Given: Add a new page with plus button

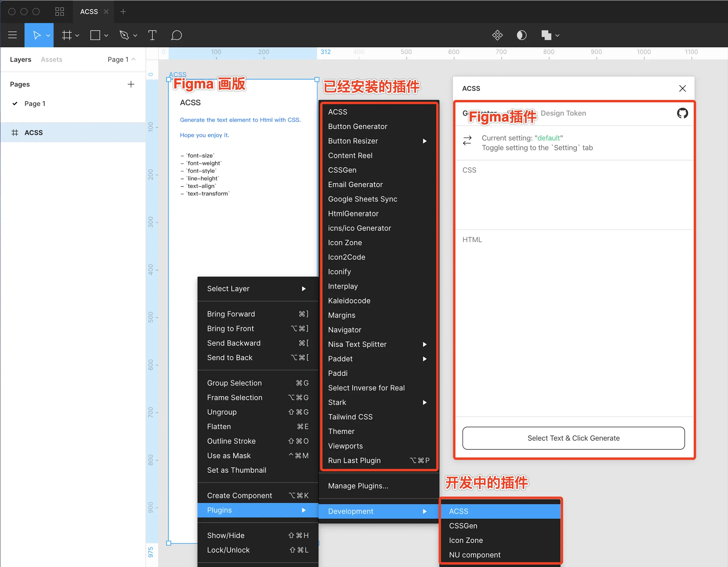Looking at the screenshot, I should [x=131, y=84].
